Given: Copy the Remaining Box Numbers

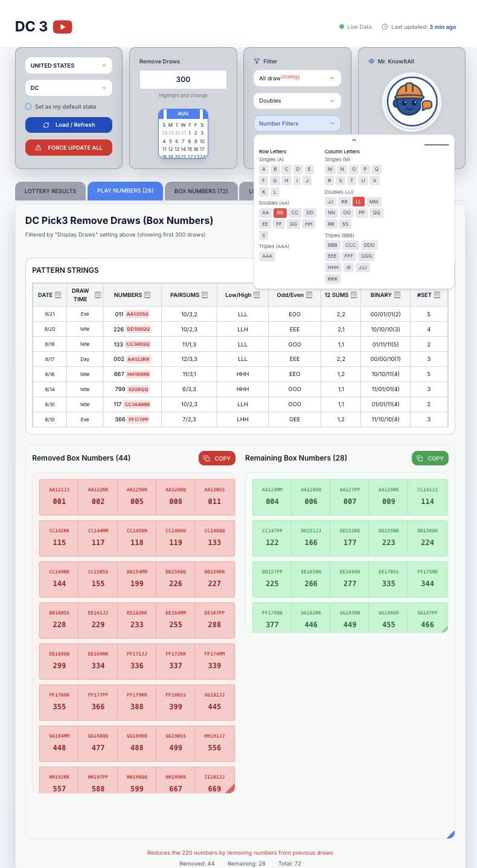Looking at the screenshot, I should point(429,458).
